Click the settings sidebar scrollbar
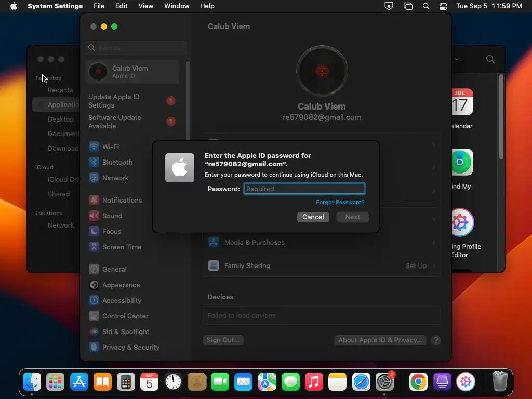 188,101
